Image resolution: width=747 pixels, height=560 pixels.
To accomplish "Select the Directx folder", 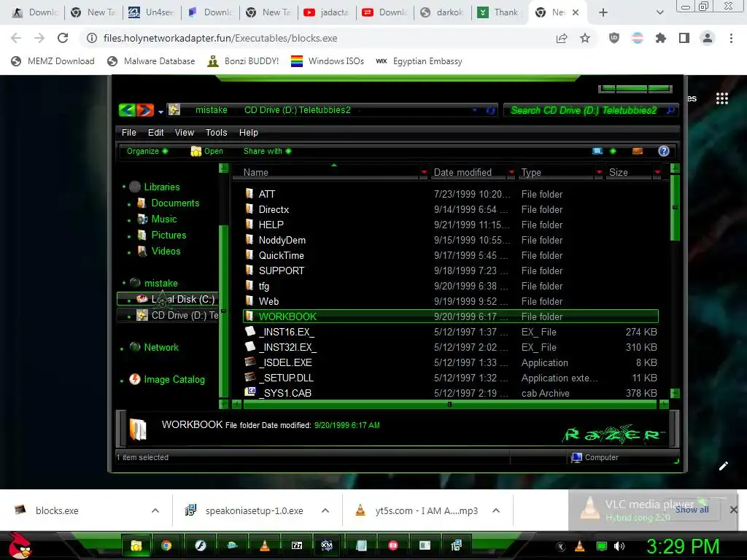I will (274, 209).
